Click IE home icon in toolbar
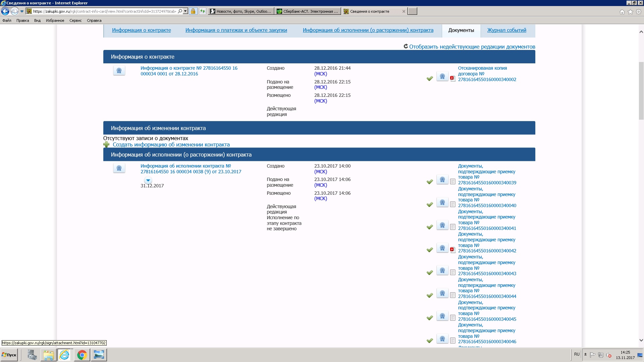644x362 pixels. pos(622,12)
